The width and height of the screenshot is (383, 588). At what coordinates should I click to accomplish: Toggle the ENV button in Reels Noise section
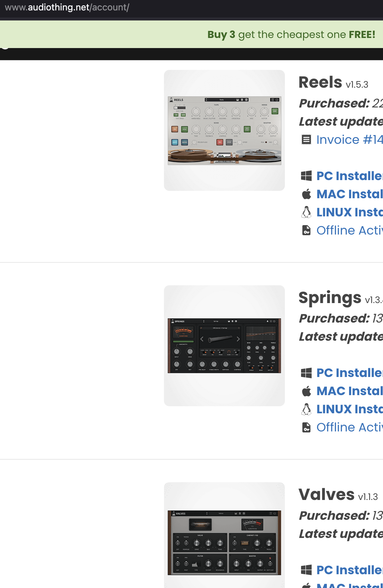tap(275, 111)
